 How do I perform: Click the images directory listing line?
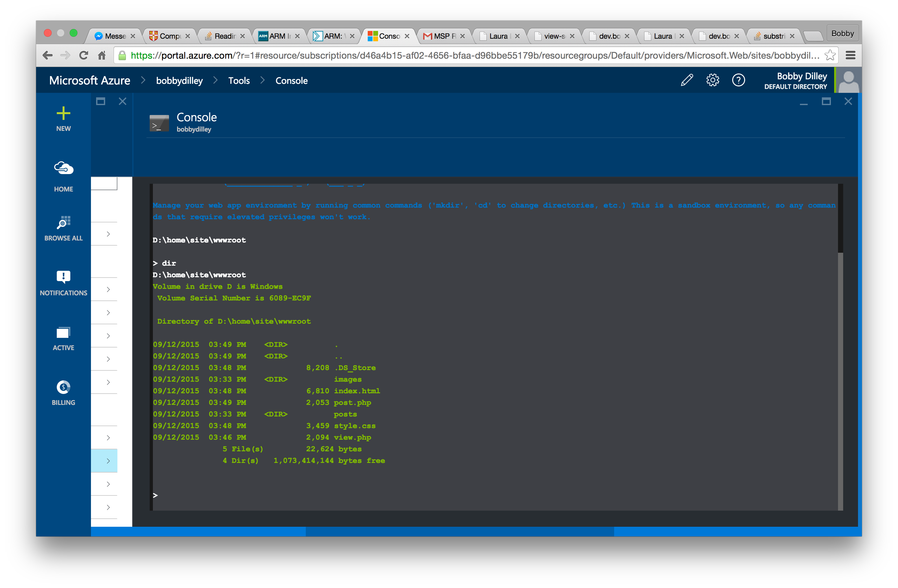tap(257, 379)
